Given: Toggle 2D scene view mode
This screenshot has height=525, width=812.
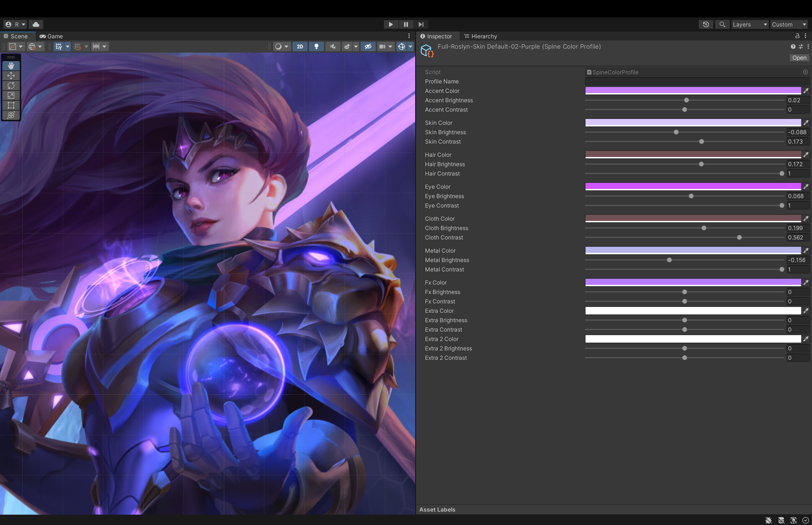Looking at the screenshot, I should click(300, 47).
